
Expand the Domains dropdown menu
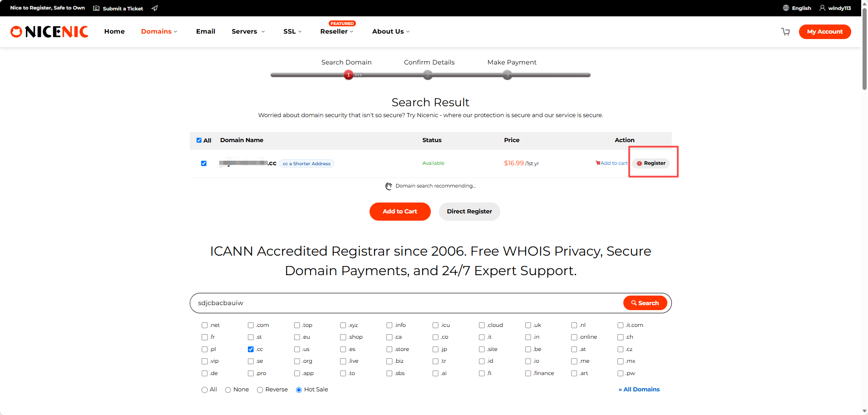pyautogui.click(x=159, y=31)
